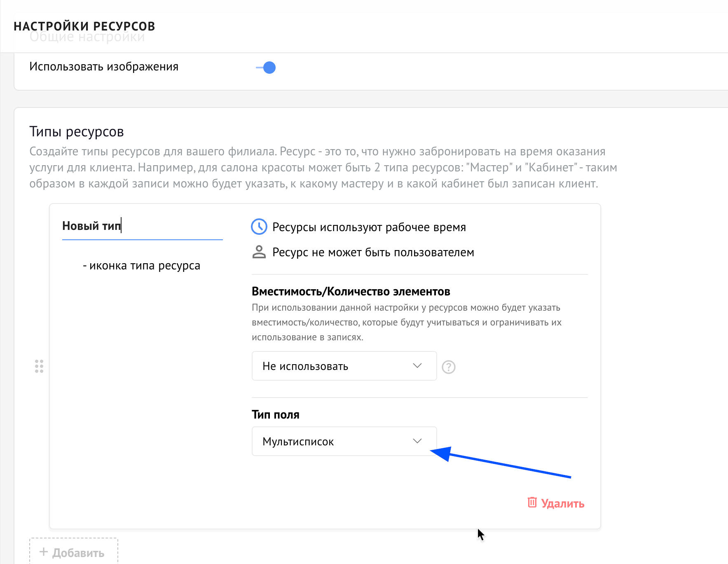
Task: Click the plus icon beside Добавить
Action: coord(44,552)
